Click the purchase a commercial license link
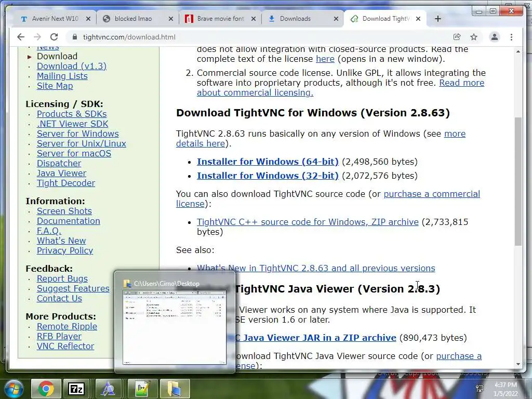This screenshot has width=532, height=399. coord(432,194)
